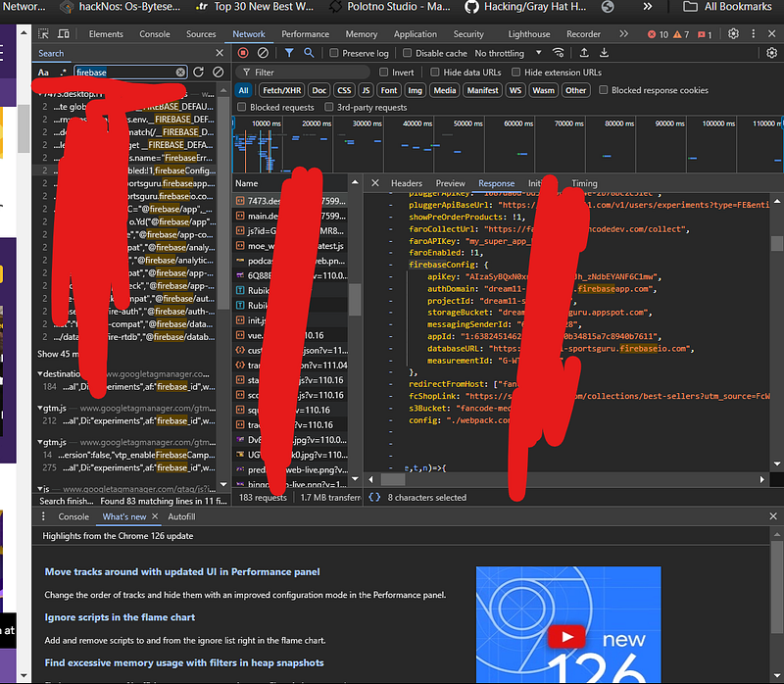This screenshot has height=684, width=784.
Task: Toggle the network filter funnel icon
Action: [289, 53]
